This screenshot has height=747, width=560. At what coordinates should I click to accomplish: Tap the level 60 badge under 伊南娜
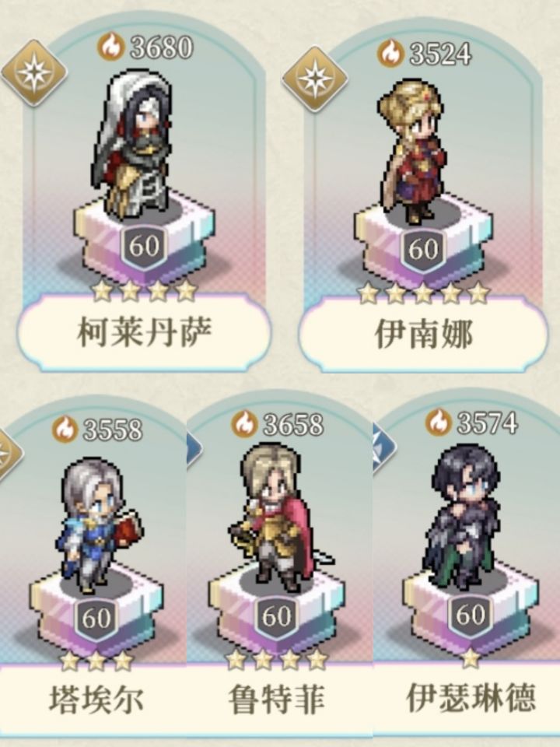point(423,250)
